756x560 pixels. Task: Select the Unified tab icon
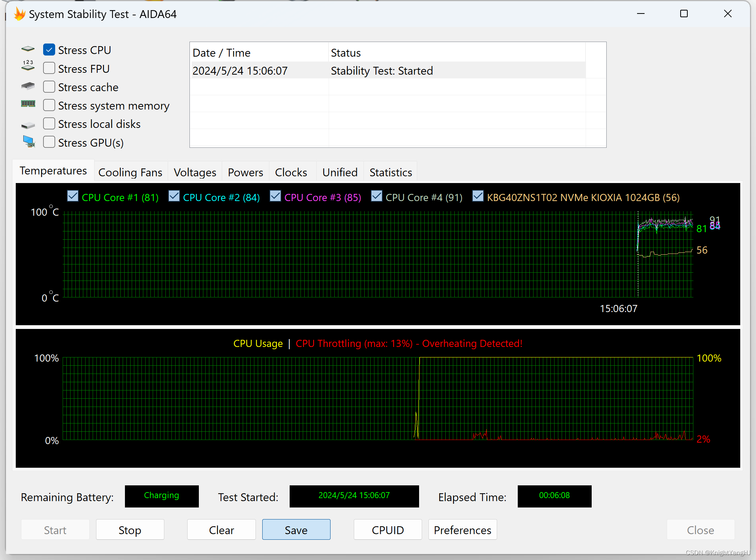(x=340, y=173)
